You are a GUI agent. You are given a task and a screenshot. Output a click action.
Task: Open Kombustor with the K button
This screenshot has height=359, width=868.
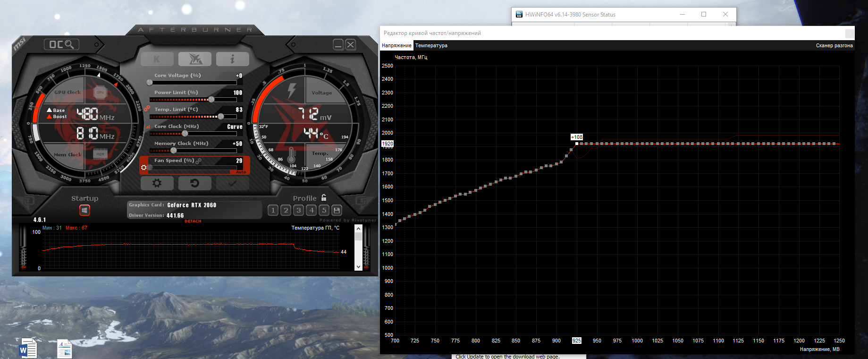[157, 59]
